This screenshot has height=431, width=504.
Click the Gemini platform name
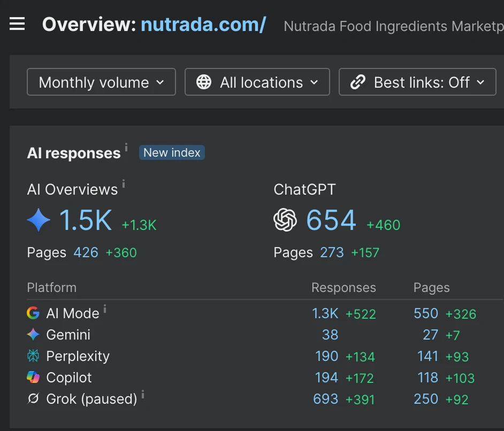[68, 335]
